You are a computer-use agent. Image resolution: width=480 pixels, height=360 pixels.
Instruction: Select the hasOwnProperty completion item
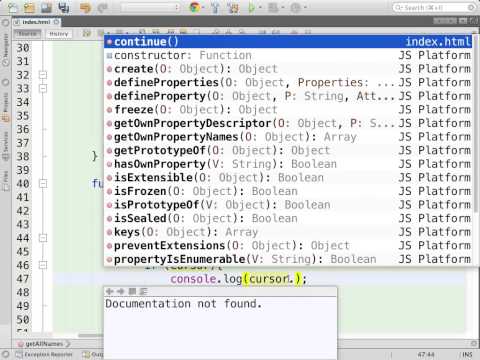click(288, 164)
